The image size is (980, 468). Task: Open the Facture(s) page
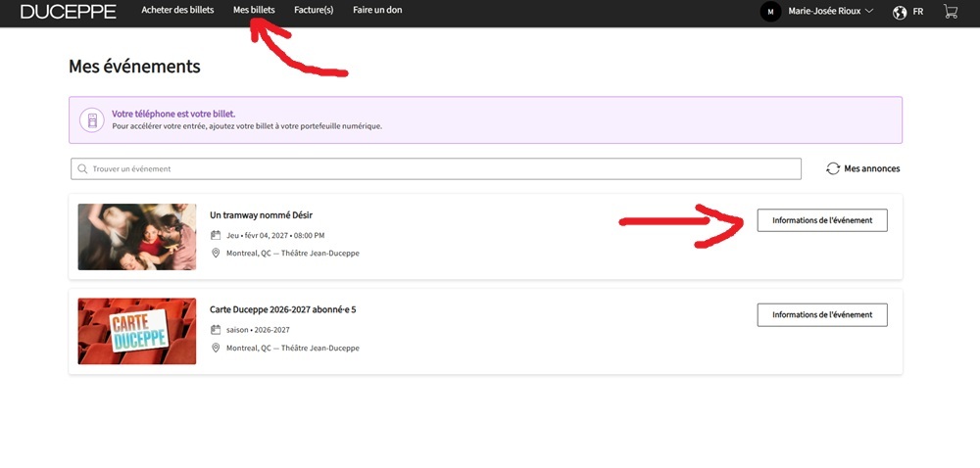[314, 10]
